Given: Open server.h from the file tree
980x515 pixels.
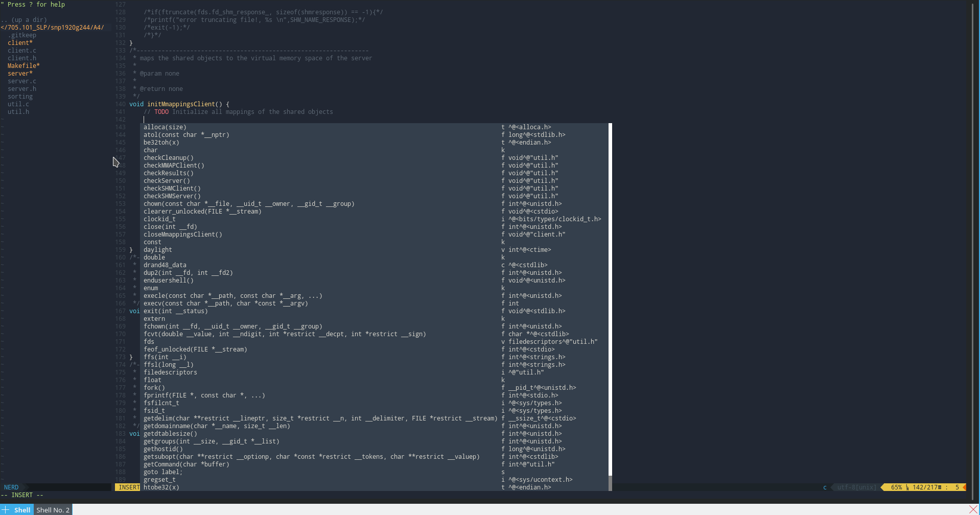Looking at the screenshot, I should point(22,88).
